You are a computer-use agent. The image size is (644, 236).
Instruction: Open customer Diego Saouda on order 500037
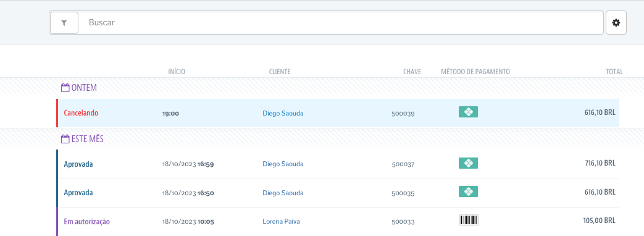pyautogui.click(x=283, y=164)
